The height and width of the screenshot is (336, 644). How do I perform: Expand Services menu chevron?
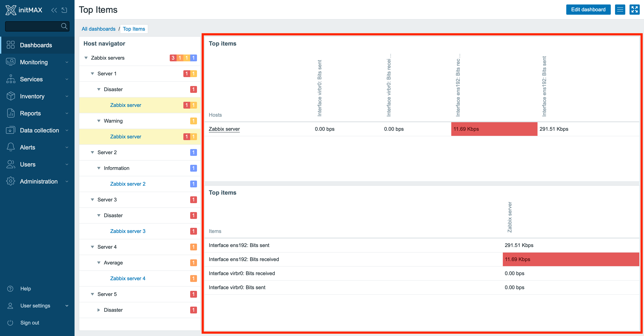(x=67, y=79)
